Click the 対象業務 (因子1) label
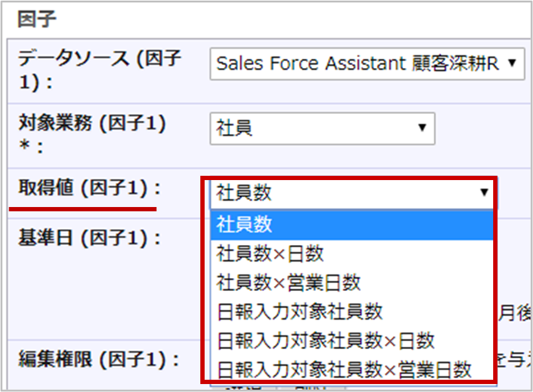The height and width of the screenshot is (392, 533). 92,134
